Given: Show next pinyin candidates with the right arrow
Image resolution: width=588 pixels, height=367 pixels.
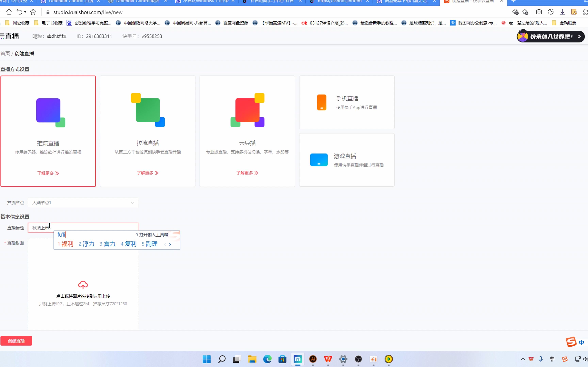Looking at the screenshot, I should coord(170,244).
